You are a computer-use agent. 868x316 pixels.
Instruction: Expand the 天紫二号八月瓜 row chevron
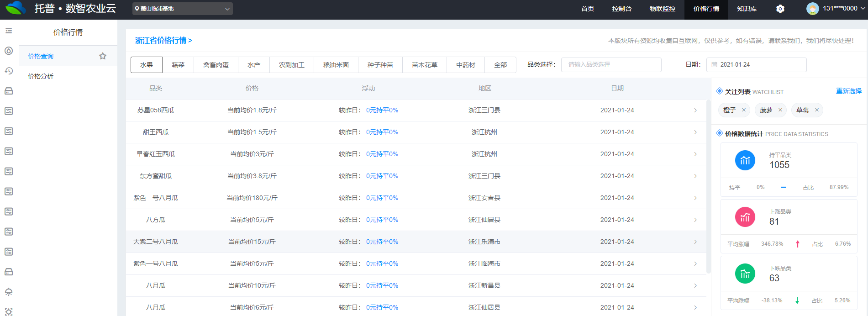click(x=695, y=242)
